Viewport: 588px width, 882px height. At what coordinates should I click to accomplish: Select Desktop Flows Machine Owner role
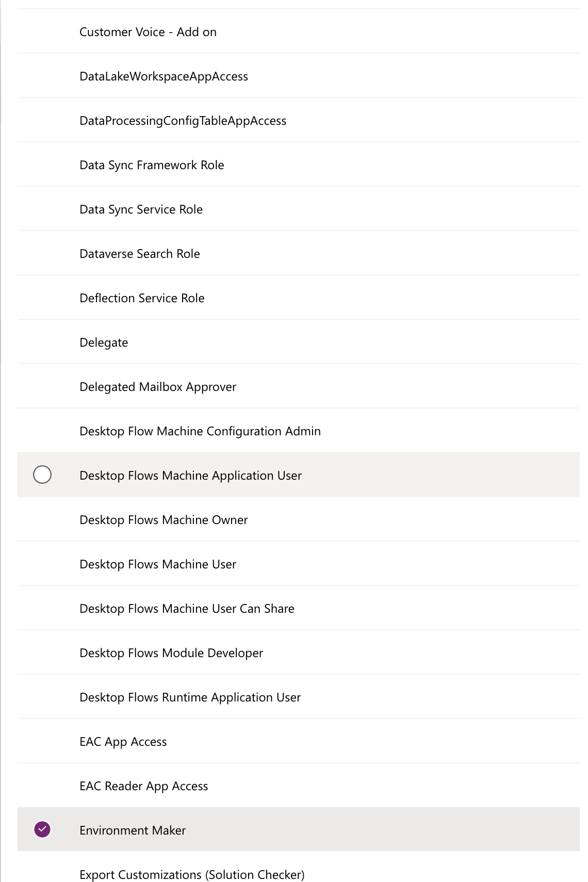[164, 520]
